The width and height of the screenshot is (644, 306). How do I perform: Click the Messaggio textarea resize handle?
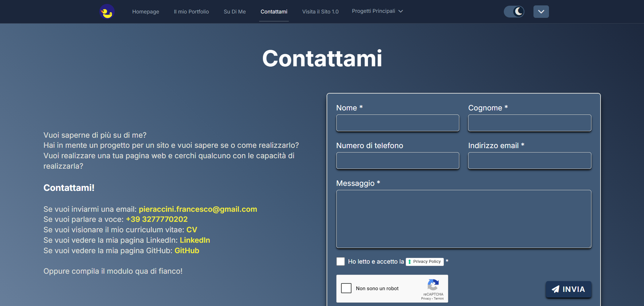tap(589, 246)
